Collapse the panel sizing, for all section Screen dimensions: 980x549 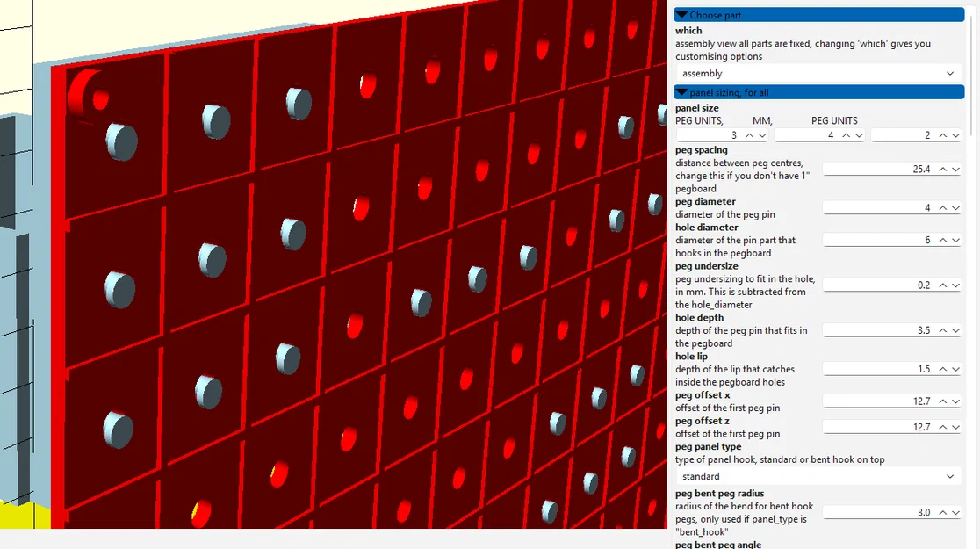click(x=818, y=92)
